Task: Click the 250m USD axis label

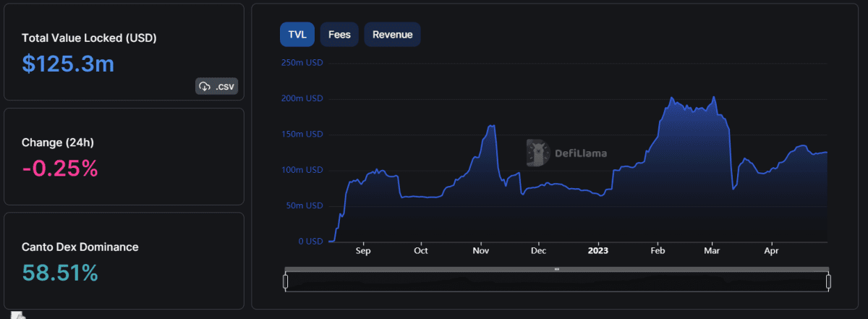Action: [302, 63]
